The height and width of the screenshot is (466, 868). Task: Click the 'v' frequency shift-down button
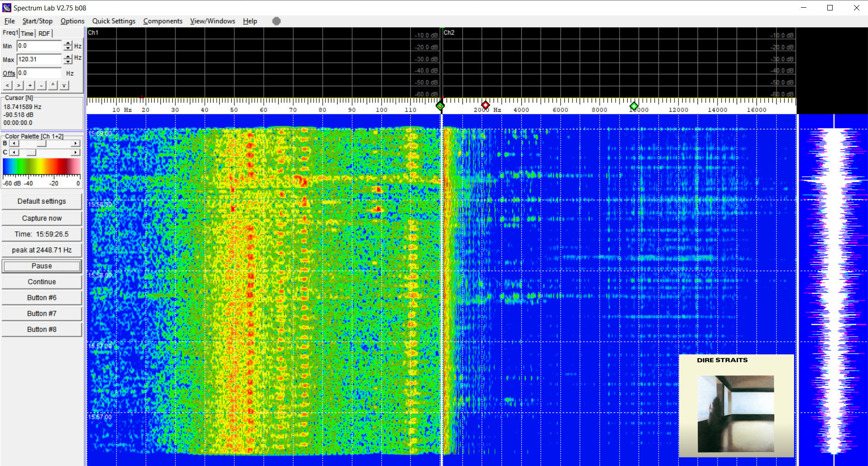click(x=64, y=85)
